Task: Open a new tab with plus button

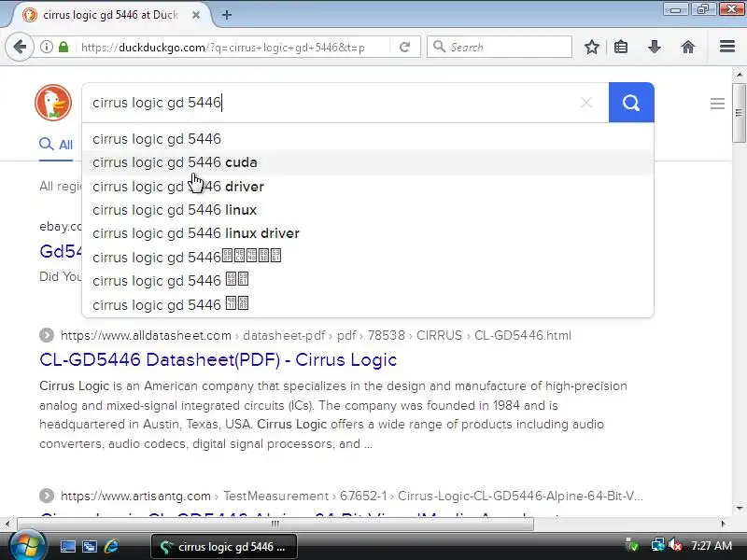Action: coord(227,15)
